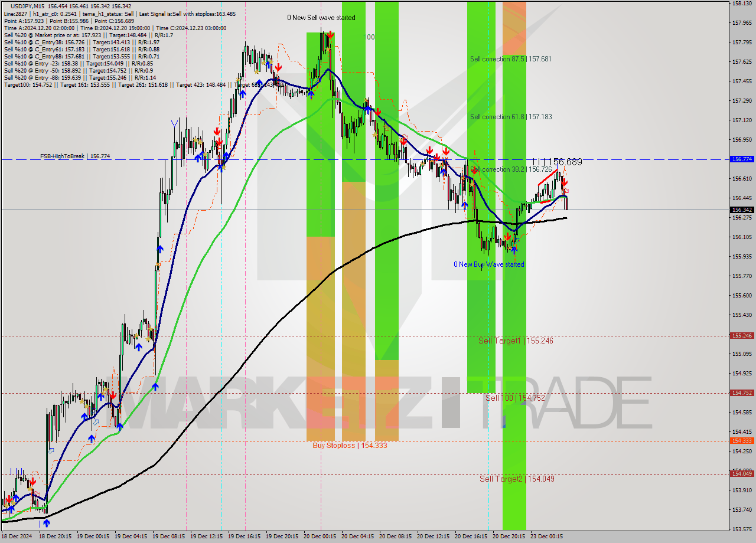Click the red 154.049 price tag on axis
This screenshot has height=543, width=756.
(x=742, y=473)
